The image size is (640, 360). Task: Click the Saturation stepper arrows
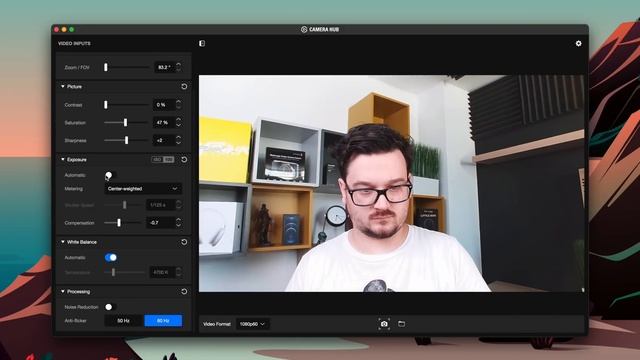click(x=178, y=122)
